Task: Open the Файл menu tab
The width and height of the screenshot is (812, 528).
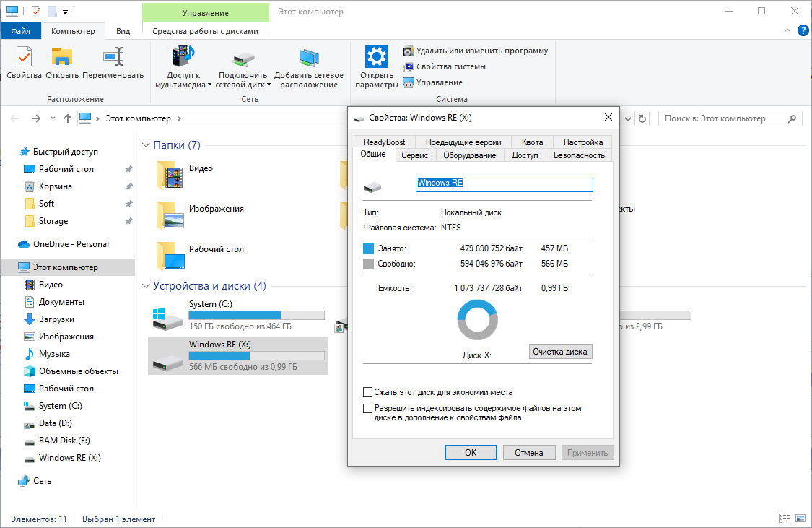Action: pos(21,31)
